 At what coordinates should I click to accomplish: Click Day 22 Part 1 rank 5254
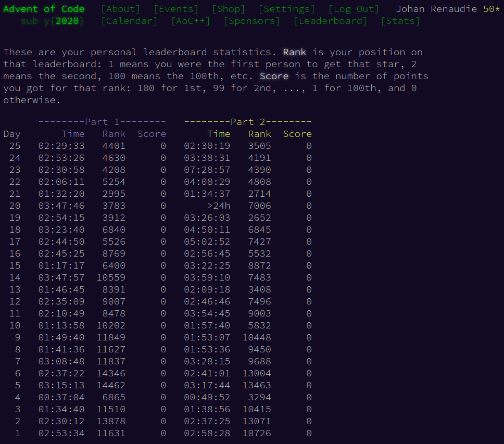[x=114, y=182]
